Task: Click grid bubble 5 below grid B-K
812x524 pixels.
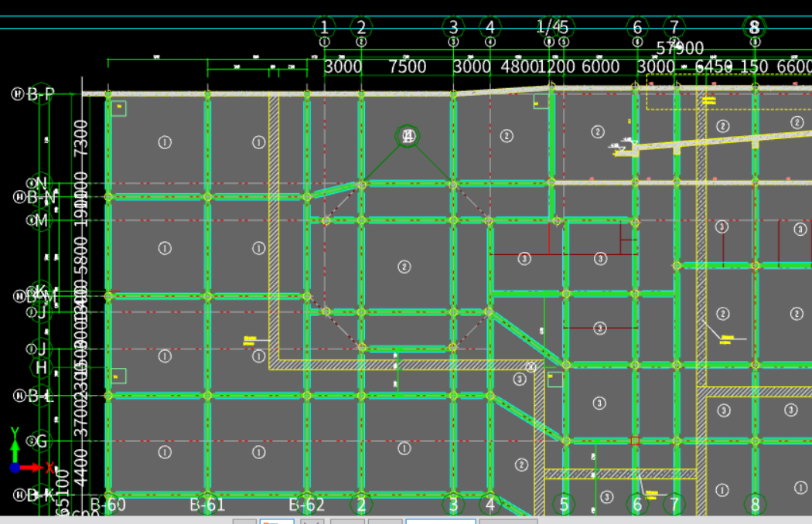Action: point(564,505)
